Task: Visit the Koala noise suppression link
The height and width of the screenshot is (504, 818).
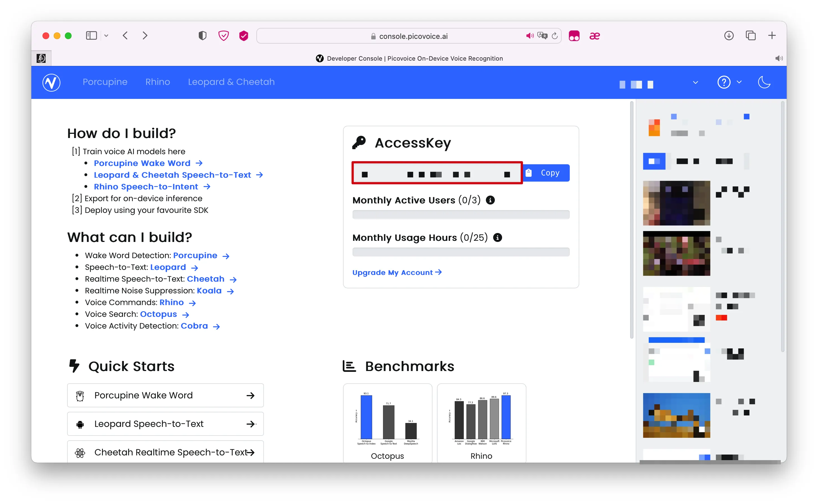Action: tap(216, 291)
